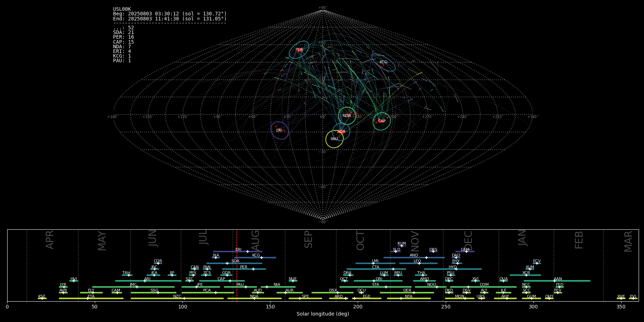Select the LEO shower label in timeline

418,261
